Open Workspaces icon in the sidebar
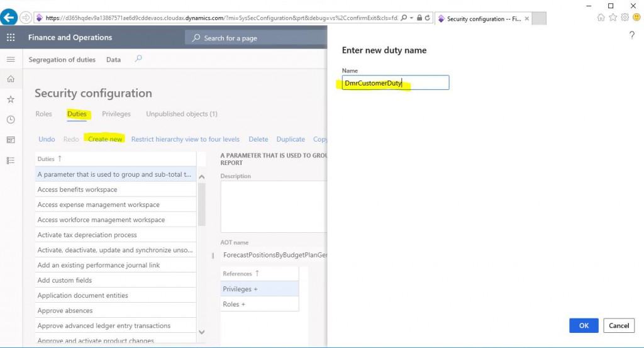Screen dimensions: 644x348 tap(11, 140)
